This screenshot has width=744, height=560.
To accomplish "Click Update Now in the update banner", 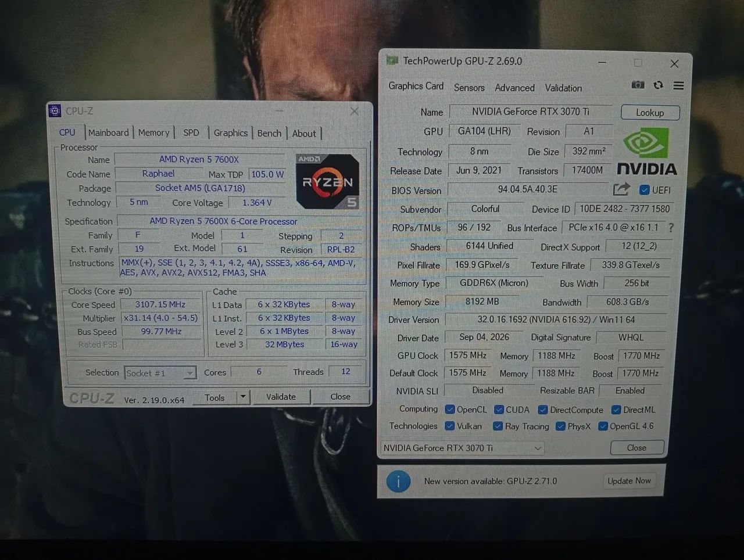I will (629, 481).
